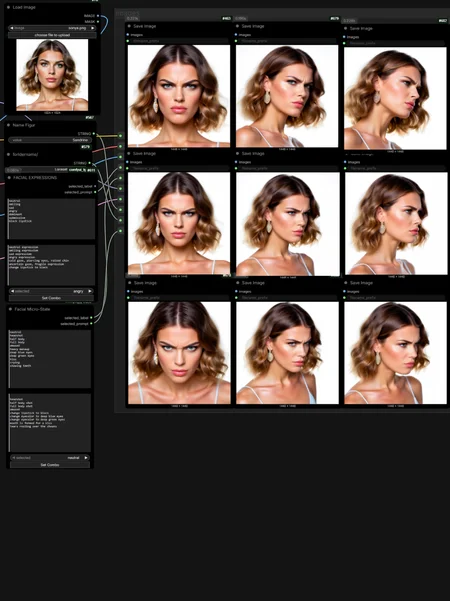Viewport: 450px width, 601px height.
Task: Step the 'angry' selection forward with right arrow
Action: click(x=90, y=291)
